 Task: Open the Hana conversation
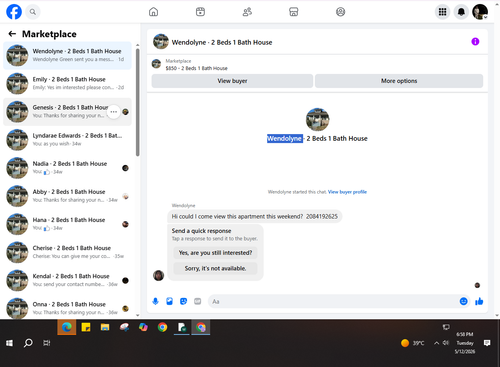[x=67, y=224]
